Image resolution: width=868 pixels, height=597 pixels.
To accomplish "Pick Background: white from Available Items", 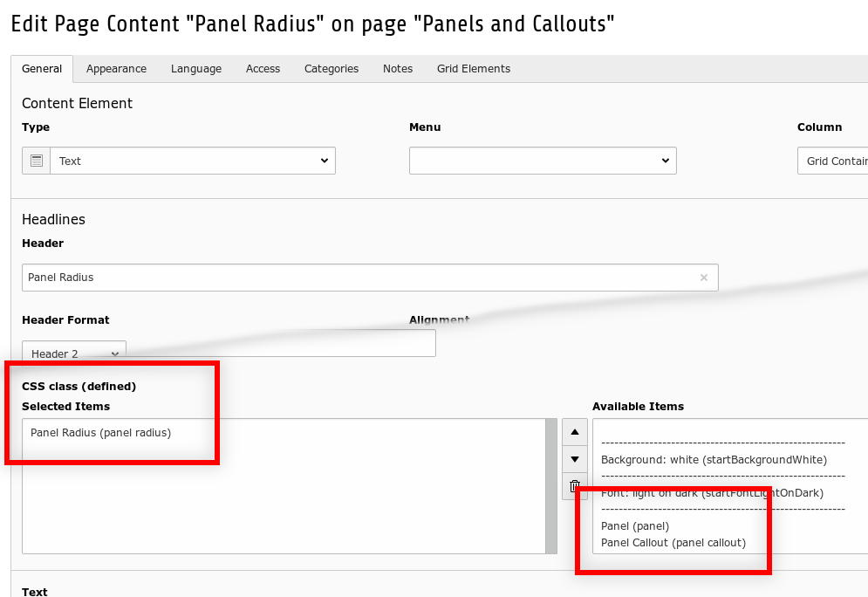I will [714, 459].
